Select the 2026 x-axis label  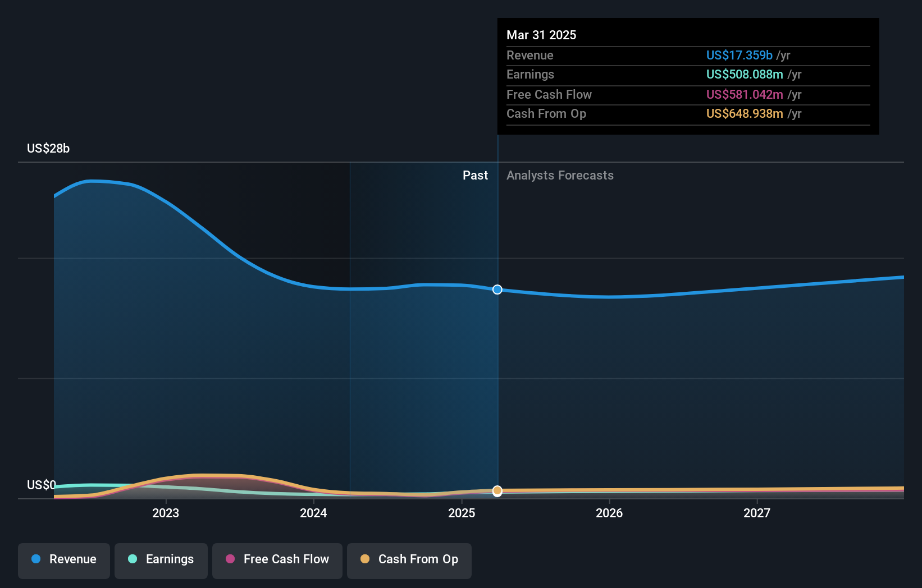click(x=609, y=513)
